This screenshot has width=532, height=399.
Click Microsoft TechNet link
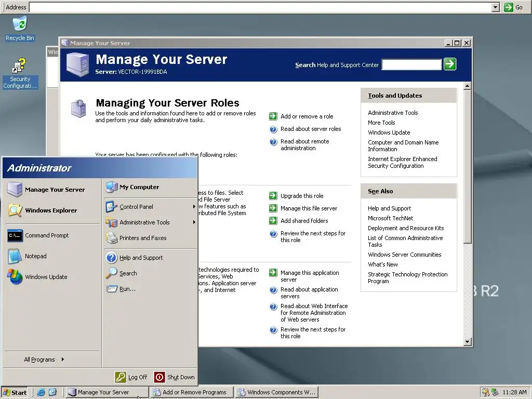click(391, 218)
